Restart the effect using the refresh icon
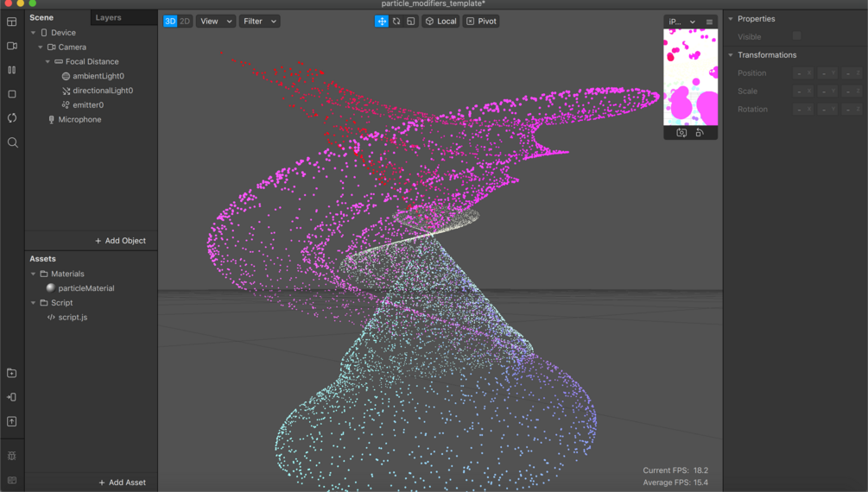This screenshot has width=868, height=492. (11, 118)
